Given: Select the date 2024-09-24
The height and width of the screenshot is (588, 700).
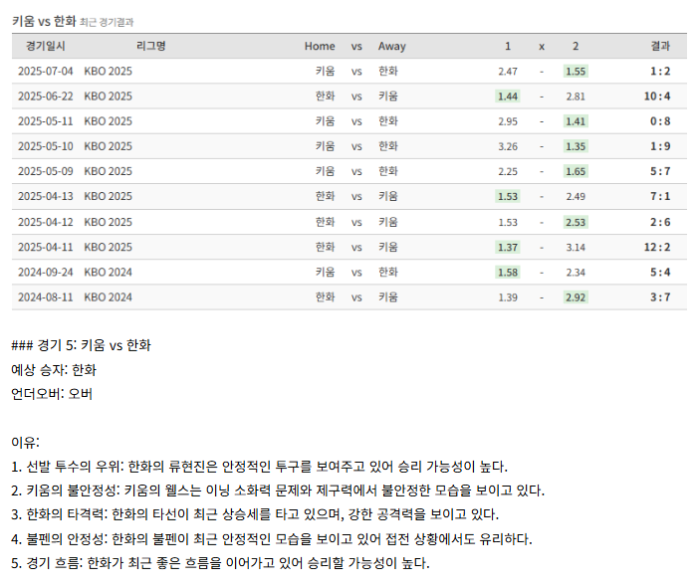Looking at the screenshot, I should [45, 272].
